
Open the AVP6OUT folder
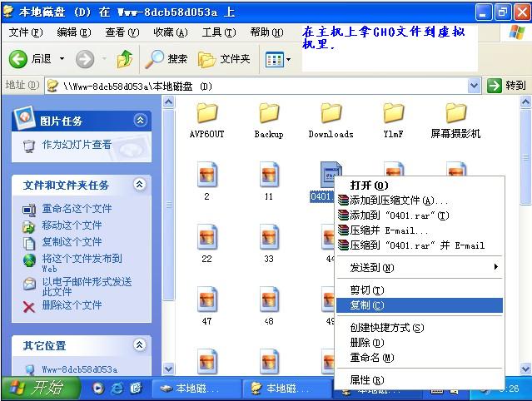point(206,114)
